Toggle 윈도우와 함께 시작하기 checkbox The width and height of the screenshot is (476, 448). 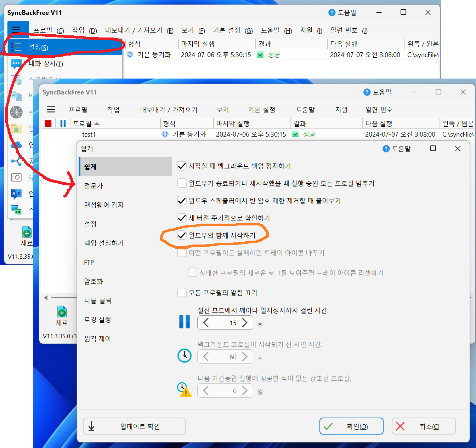click(182, 235)
